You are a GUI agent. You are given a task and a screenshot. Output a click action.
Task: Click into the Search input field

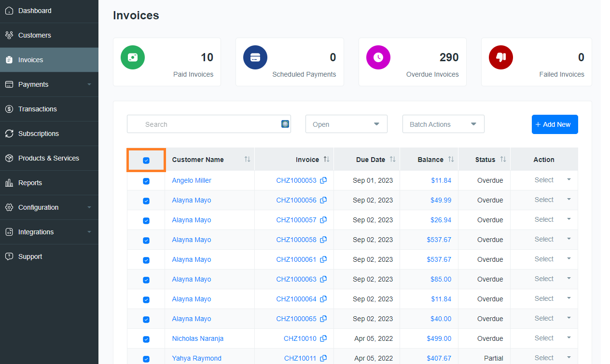(x=209, y=124)
